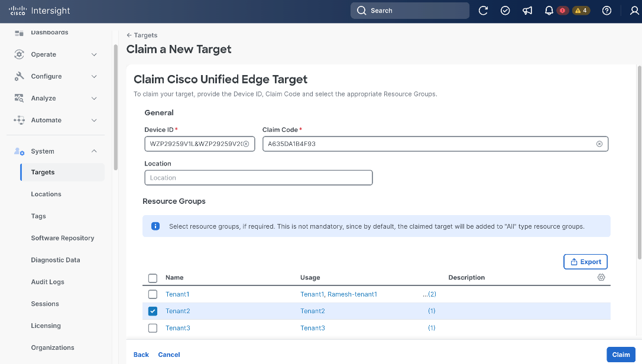Click the Cancel link
This screenshot has width=642, height=364.
[x=168, y=355]
